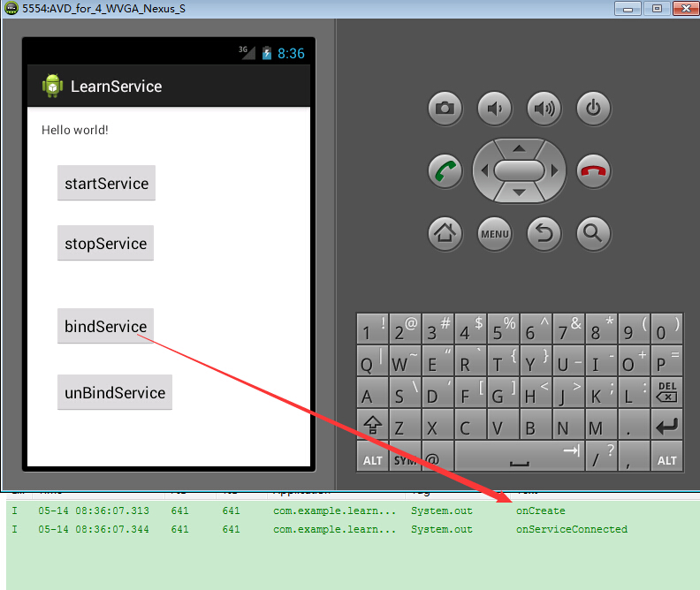Click the 3G signal status icon
The width and height of the screenshot is (700, 590).
tap(247, 52)
